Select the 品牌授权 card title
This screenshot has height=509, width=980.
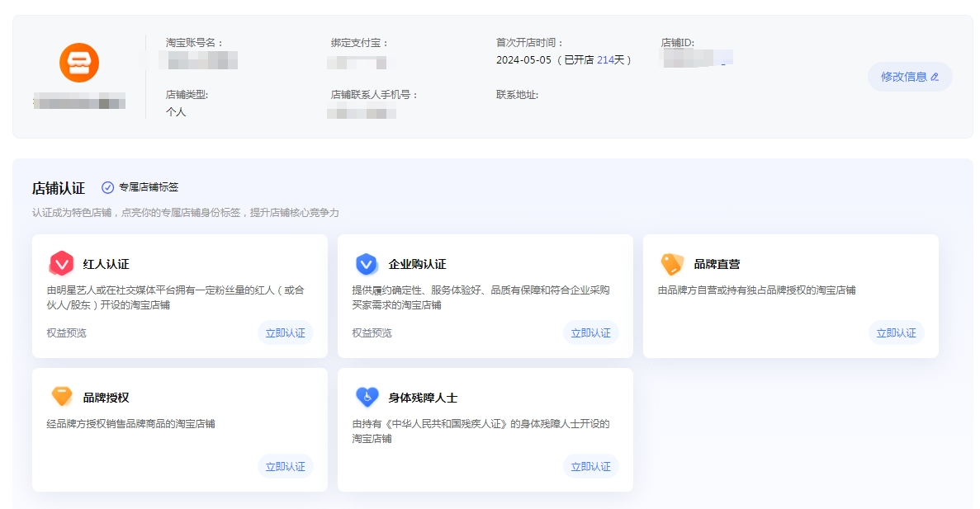[x=107, y=398]
